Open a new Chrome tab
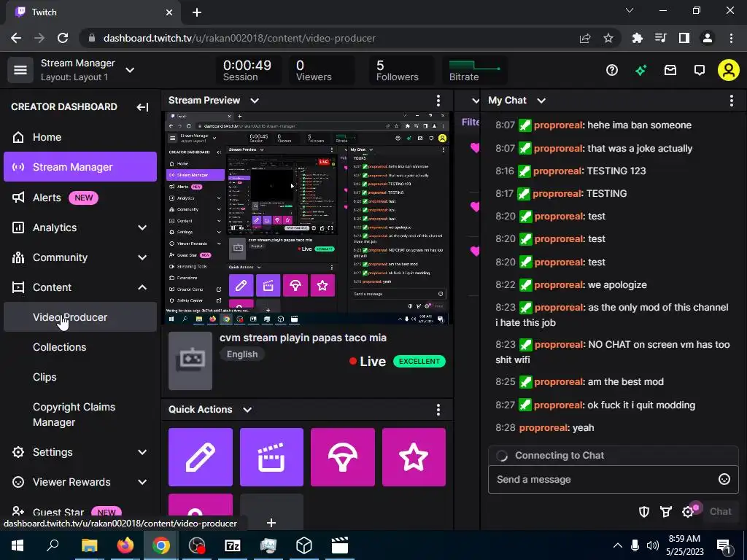The image size is (747, 560). tap(197, 12)
